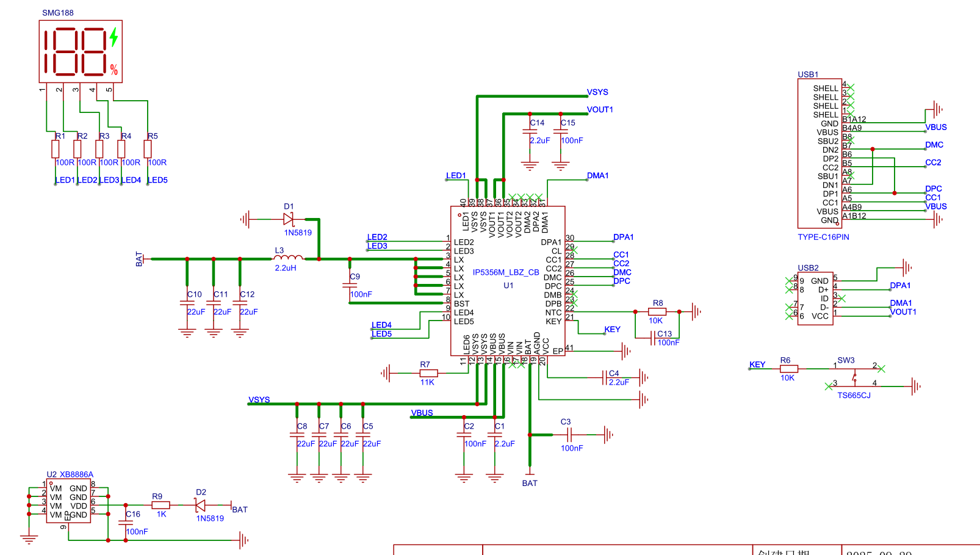Click the R6 10K resistor symbol

click(x=788, y=369)
